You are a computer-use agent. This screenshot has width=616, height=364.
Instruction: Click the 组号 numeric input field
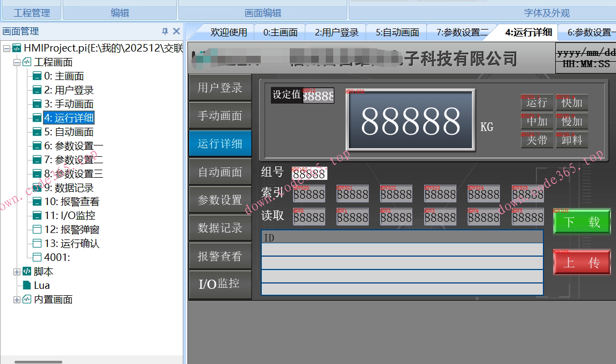(309, 174)
